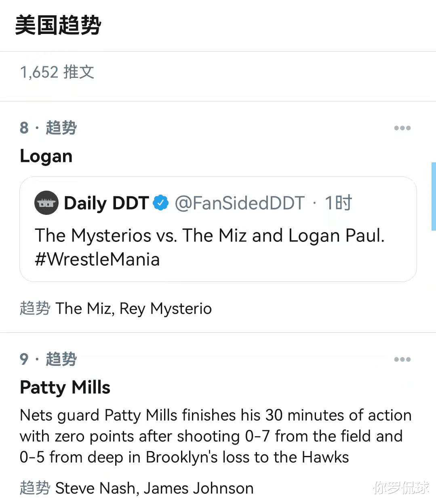
Task: Open the related trend James Johnson
Action: pos(199,488)
